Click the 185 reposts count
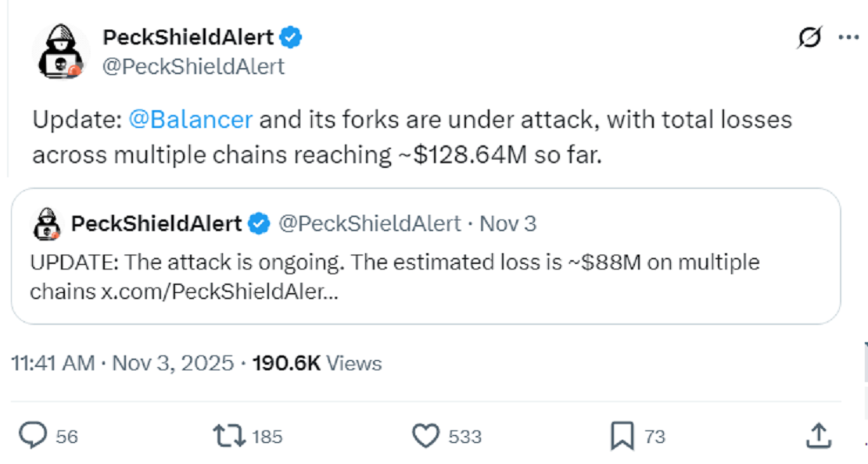 pyautogui.click(x=267, y=437)
